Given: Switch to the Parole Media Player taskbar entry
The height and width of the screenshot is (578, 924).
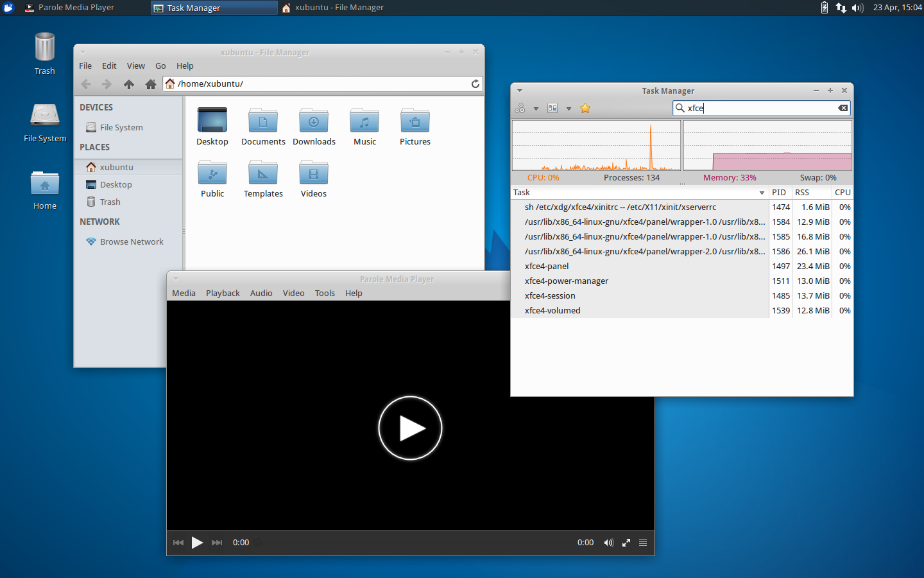Looking at the screenshot, I should (77, 7).
